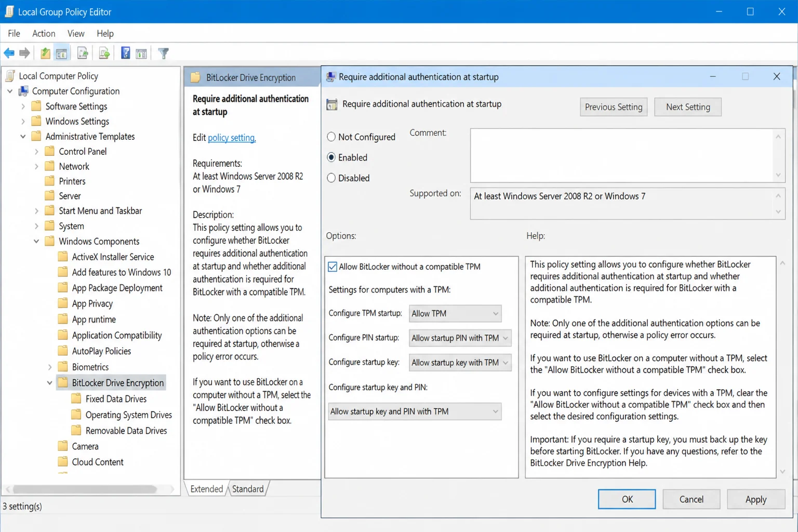Click the App Privacy folder icon
The width and height of the screenshot is (798, 532).
(63, 303)
